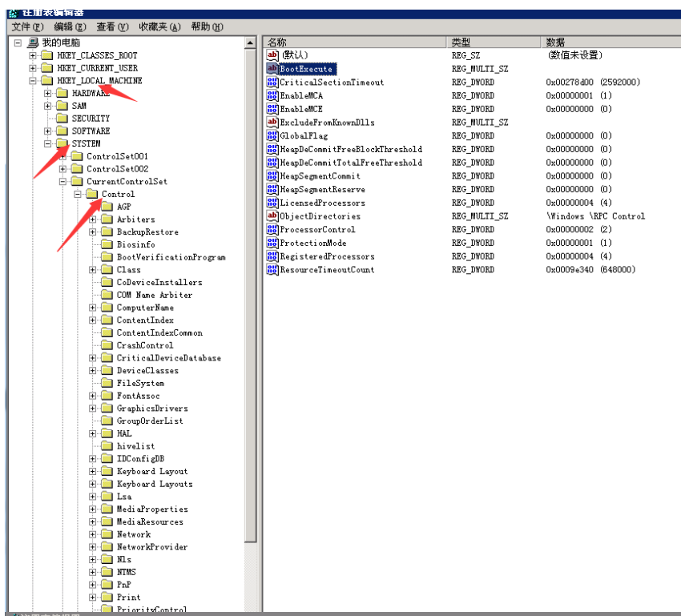Open the 帮助 menu
Image resolution: width=681 pixels, height=616 pixels.
coord(208,27)
